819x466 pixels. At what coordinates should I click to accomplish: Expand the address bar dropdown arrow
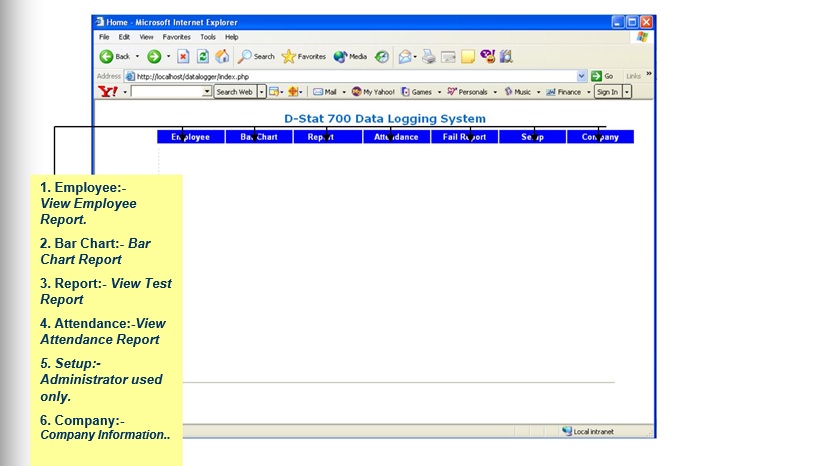pyautogui.click(x=582, y=76)
